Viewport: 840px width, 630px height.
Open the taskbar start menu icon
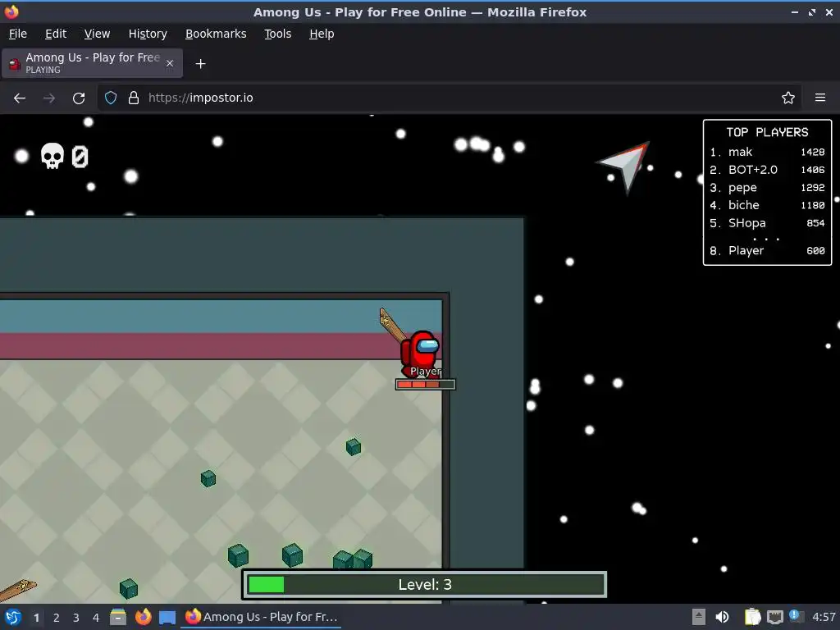tap(13, 617)
